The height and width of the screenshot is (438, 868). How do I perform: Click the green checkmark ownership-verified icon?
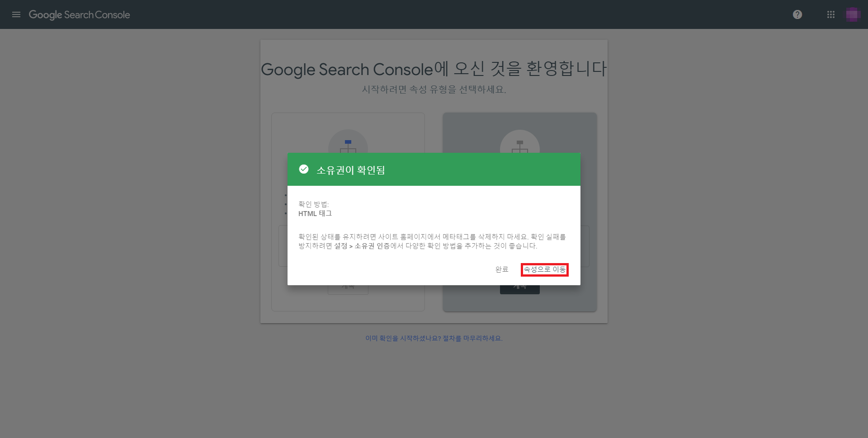(304, 169)
